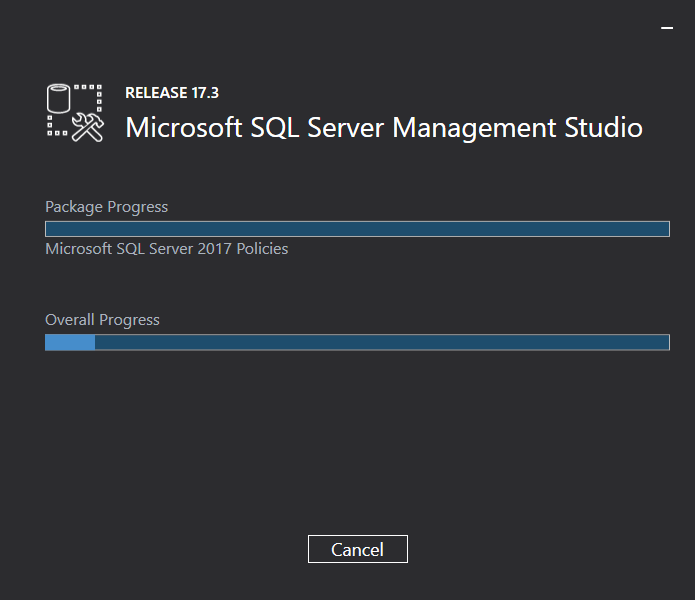Click the word "RELEASE" above the title
Viewport: 695px width, 600px height.
[x=156, y=93]
